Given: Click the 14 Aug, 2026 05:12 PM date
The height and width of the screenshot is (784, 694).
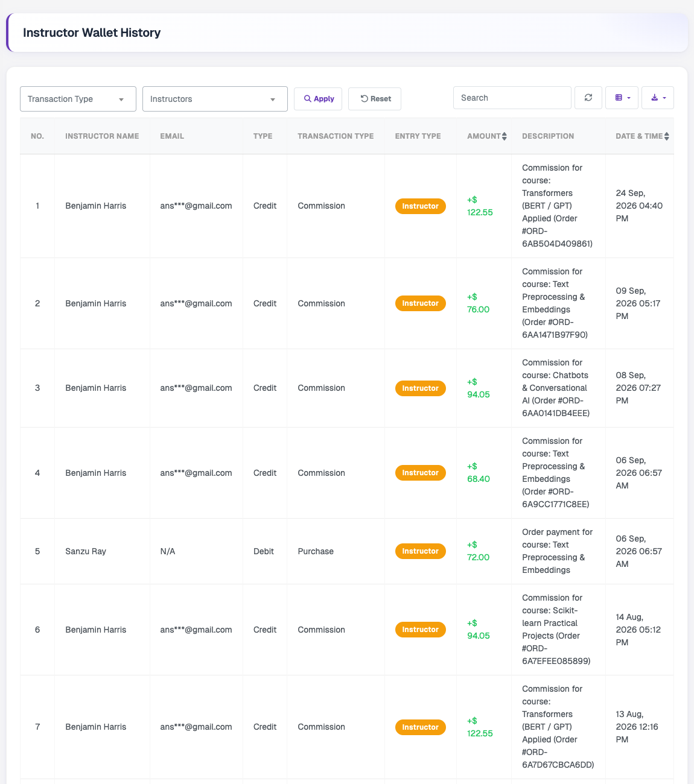Looking at the screenshot, I should click(x=639, y=630).
